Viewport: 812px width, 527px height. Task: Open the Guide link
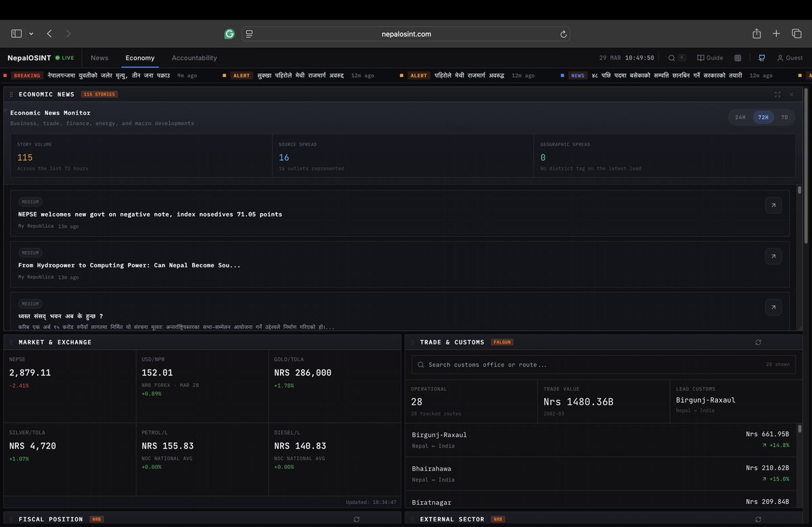click(710, 58)
